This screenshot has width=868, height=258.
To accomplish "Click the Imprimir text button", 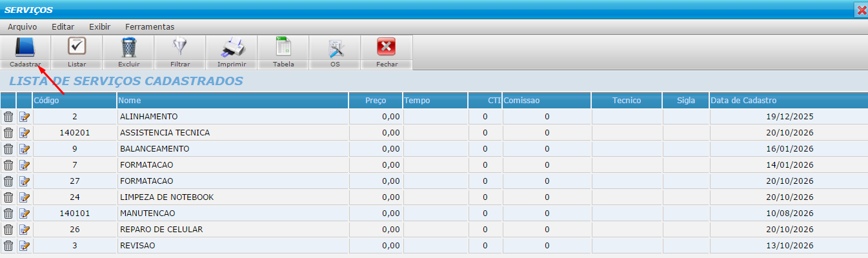I will click(232, 64).
